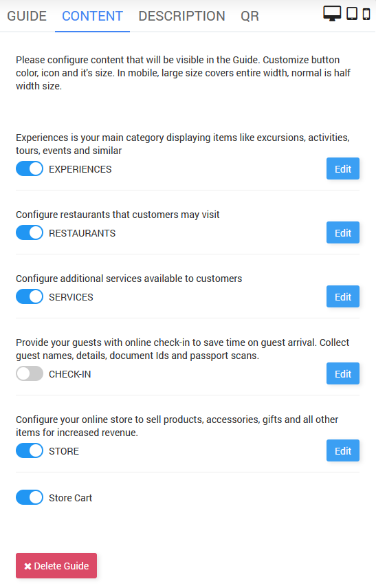Disable the RESTAURANTS toggle
This screenshot has width=376, height=588.
tap(30, 232)
